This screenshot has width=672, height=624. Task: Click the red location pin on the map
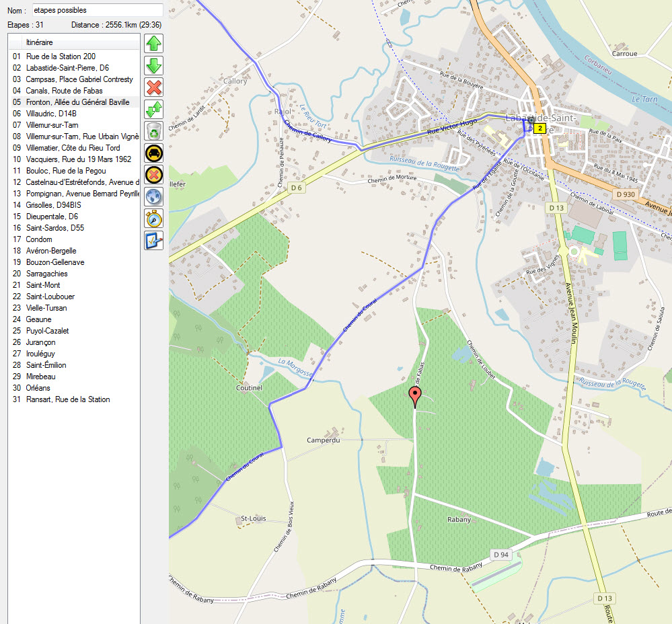tap(416, 396)
